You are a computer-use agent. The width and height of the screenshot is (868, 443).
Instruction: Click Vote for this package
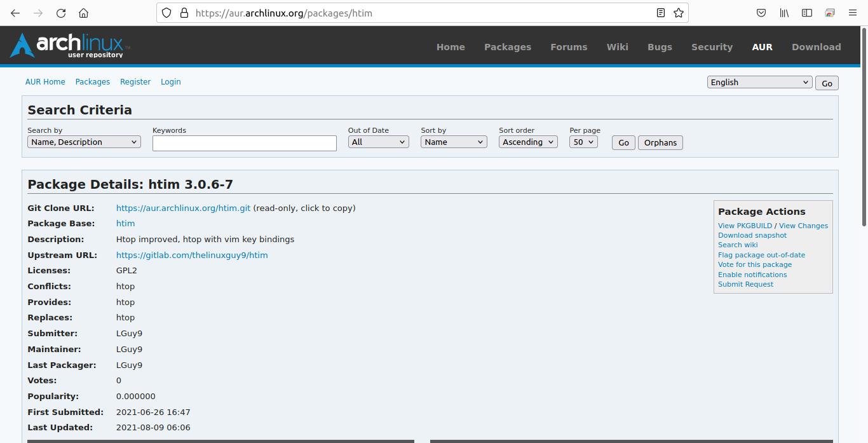(755, 264)
